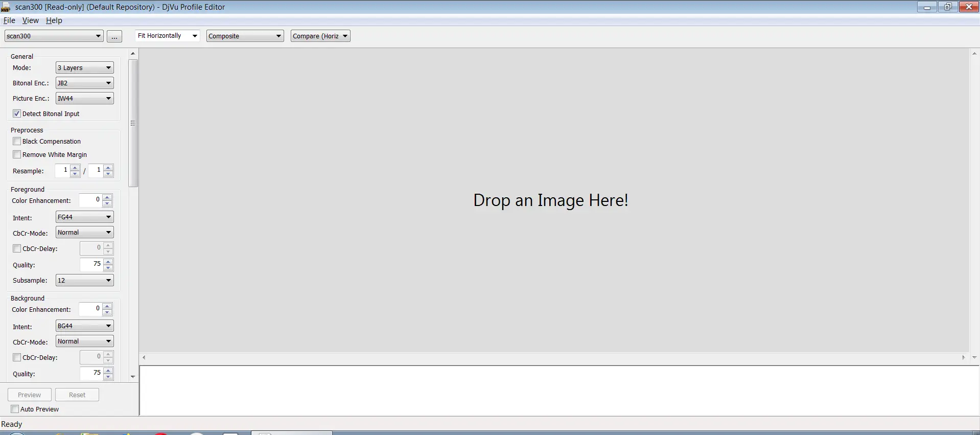The height and width of the screenshot is (435, 980).
Task: Click the Background Quality input field
Action: pyautogui.click(x=92, y=373)
